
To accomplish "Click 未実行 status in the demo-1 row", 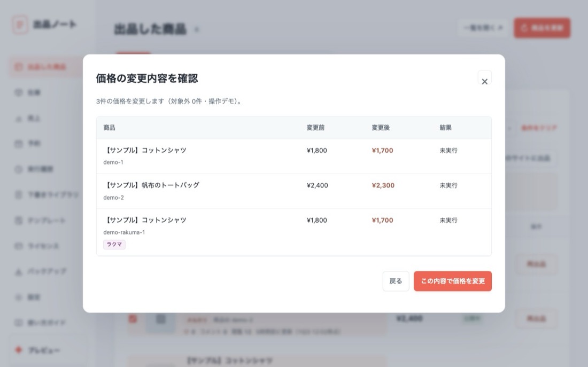I will [x=448, y=151].
